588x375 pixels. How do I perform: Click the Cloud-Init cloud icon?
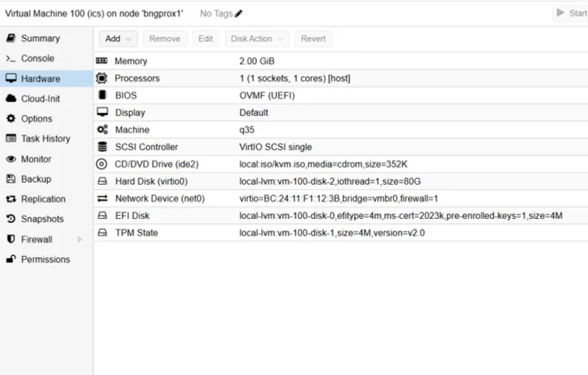11,98
